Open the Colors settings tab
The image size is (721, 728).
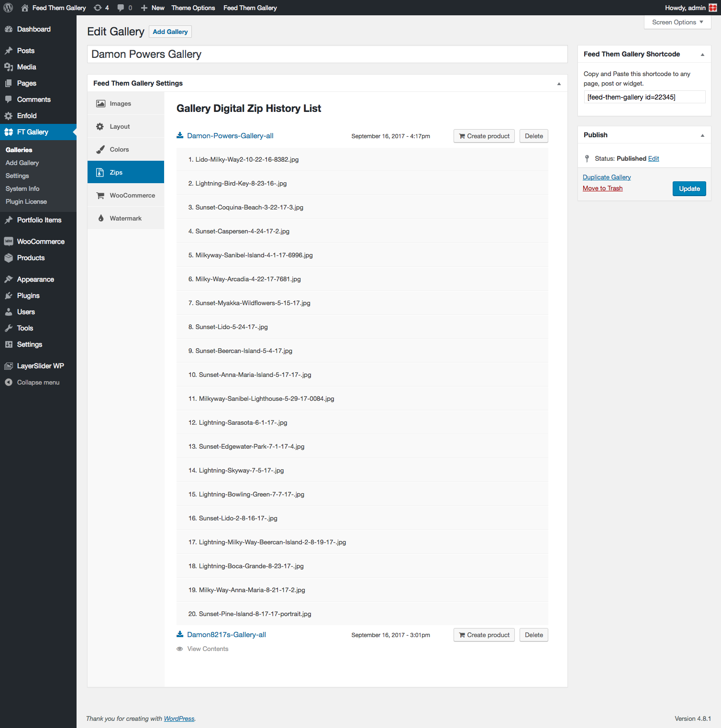(x=126, y=149)
